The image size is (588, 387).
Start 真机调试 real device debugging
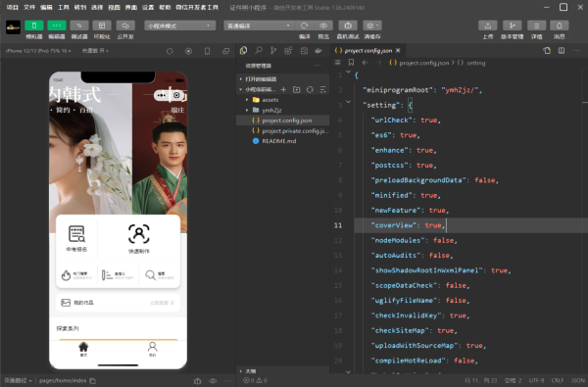coord(348,25)
